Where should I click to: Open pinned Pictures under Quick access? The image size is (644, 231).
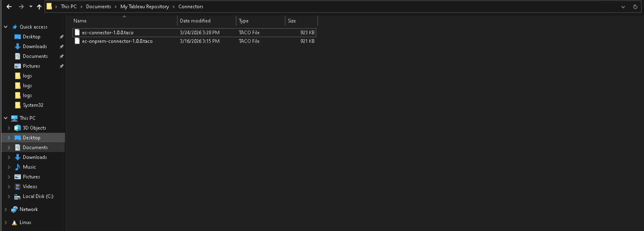click(31, 66)
